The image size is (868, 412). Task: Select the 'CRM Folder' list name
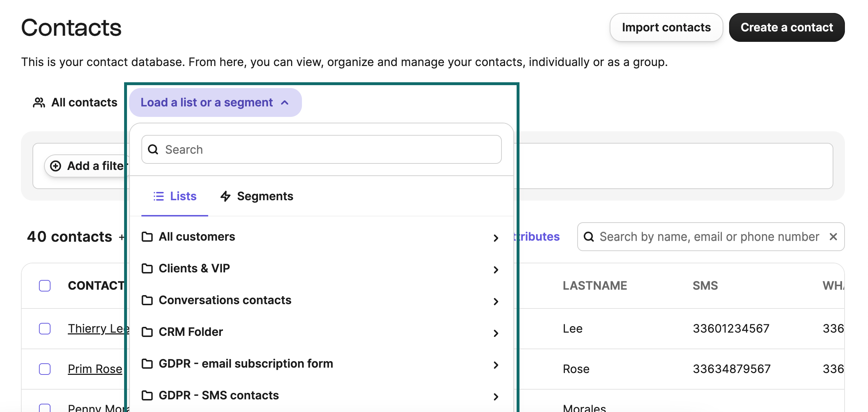tap(191, 332)
